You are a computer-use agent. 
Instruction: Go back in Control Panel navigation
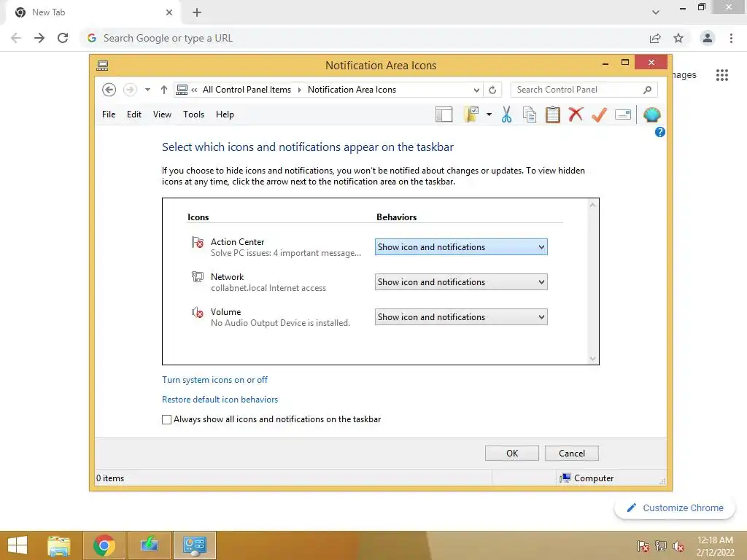109,90
